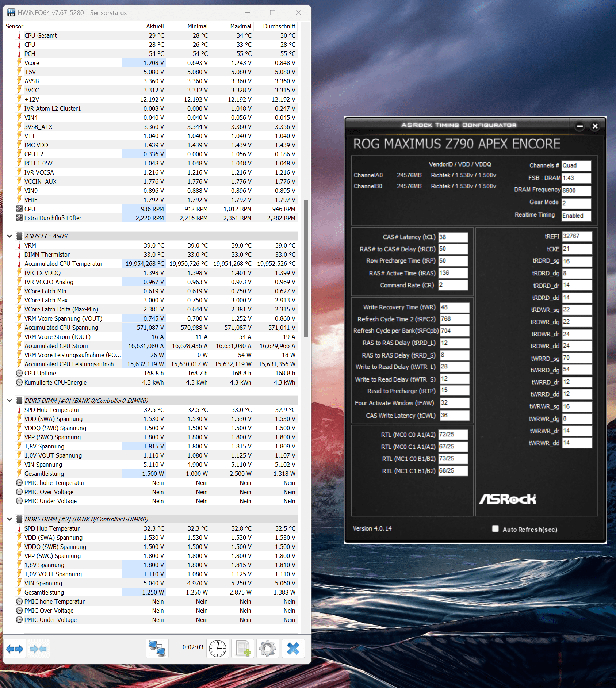Click the RAS# Active Time (tRAS) field
The image size is (616, 688).
click(453, 273)
